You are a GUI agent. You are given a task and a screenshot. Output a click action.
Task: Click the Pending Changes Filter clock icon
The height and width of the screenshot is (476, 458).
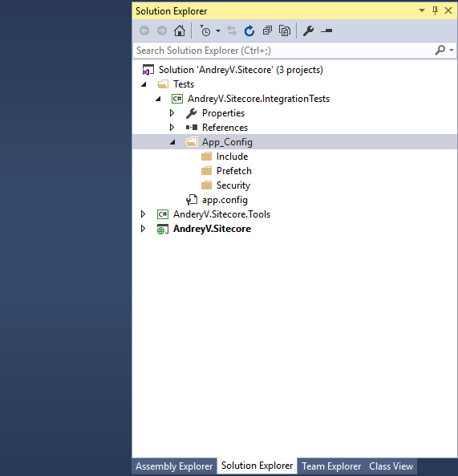click(x=205, y=31)
